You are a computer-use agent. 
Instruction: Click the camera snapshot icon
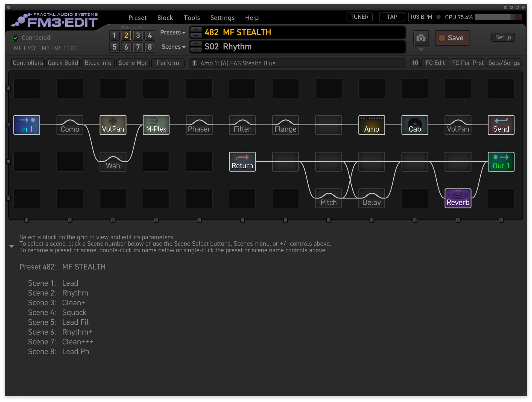(421, 38)
